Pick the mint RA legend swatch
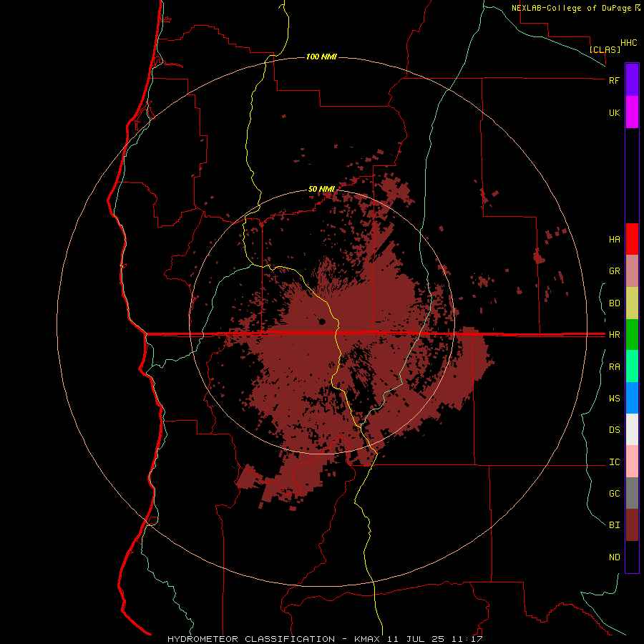 coord(632,366)
